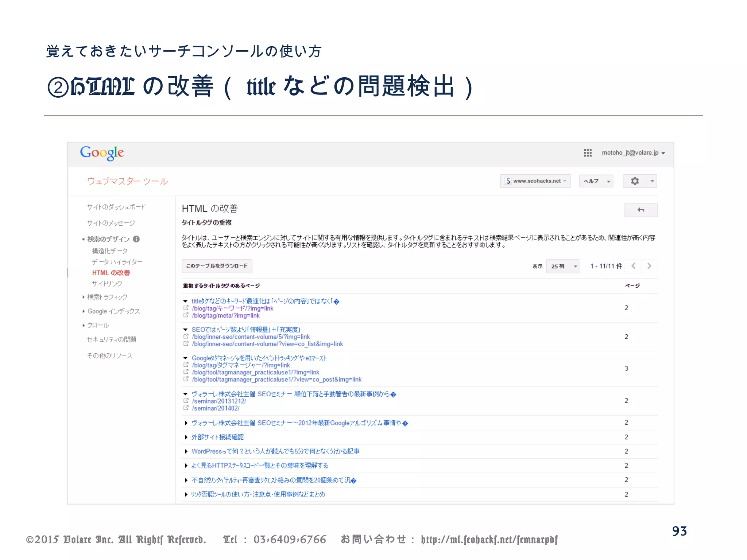This screenshot has width=747, height=560.
Task: Click the 1 - 11/11 件 count text
Action: [x=606, y=266]
